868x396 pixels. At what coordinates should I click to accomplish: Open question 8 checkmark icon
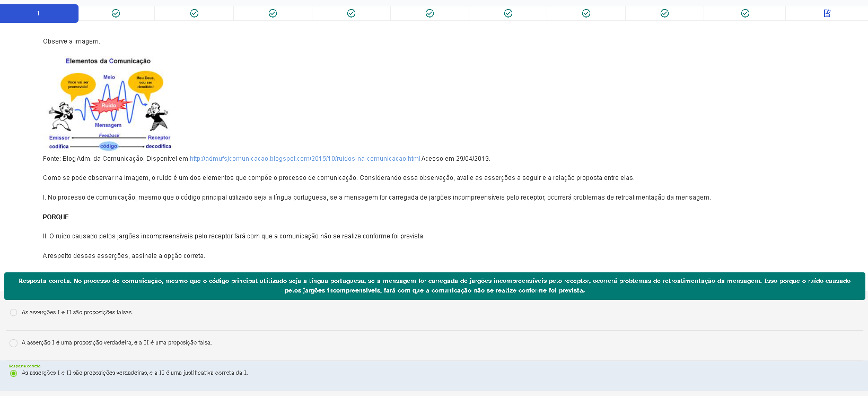tap(586, 13)
